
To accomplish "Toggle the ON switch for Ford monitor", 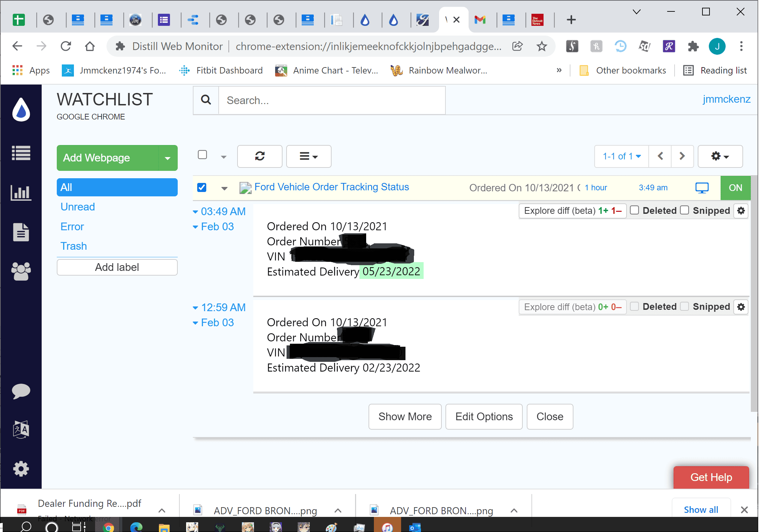I will (735, 188).
